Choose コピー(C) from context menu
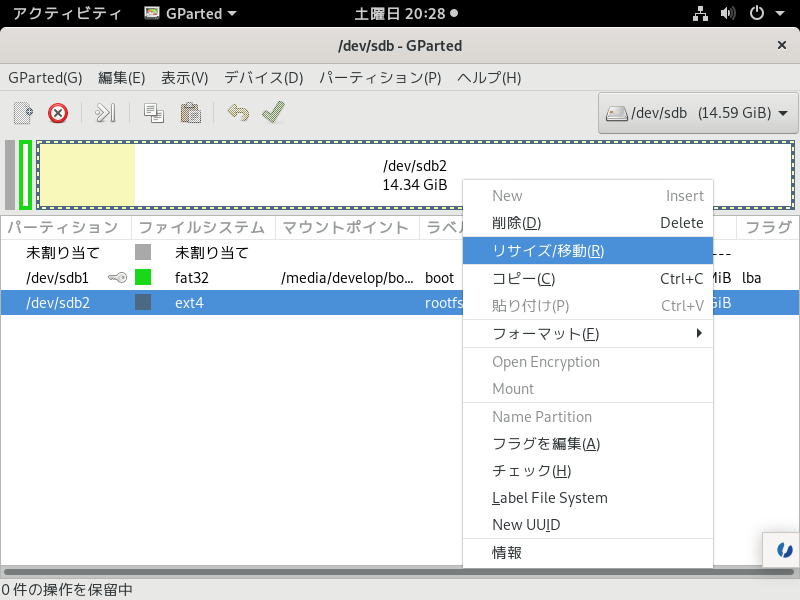 pyautogui.click(x=588, y=279)
